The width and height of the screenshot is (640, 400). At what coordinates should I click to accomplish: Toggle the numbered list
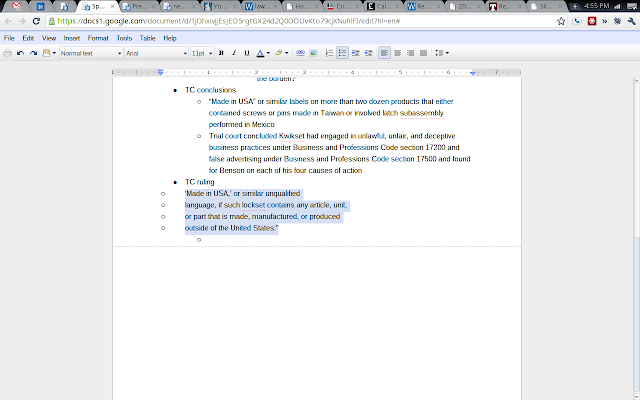(329, 53)
